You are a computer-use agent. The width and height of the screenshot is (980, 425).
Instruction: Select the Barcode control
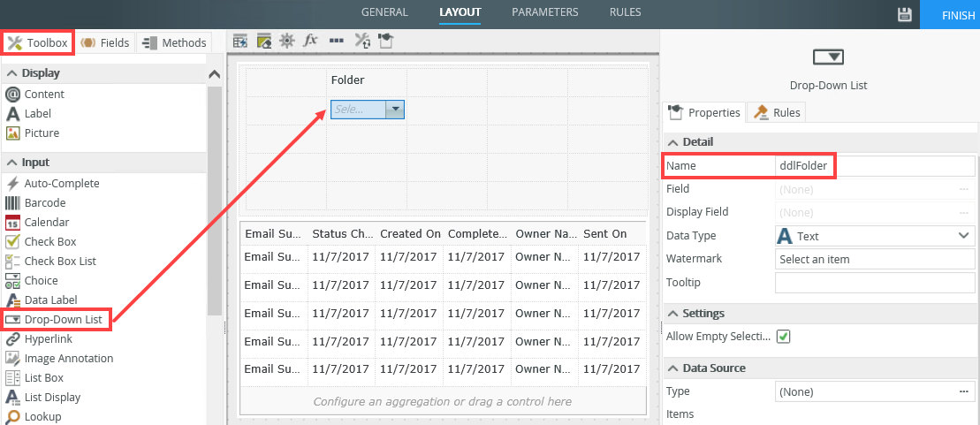click(45, 203)
